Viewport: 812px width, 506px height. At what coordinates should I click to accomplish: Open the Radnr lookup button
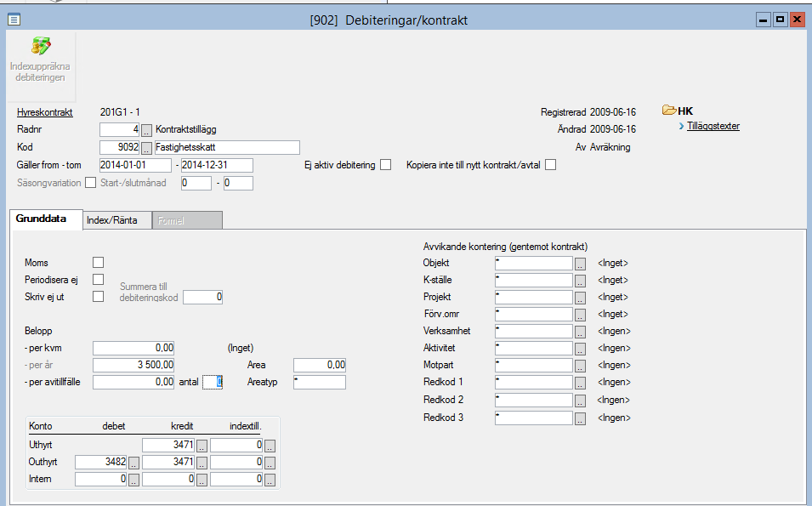click(x=146, y=130)
